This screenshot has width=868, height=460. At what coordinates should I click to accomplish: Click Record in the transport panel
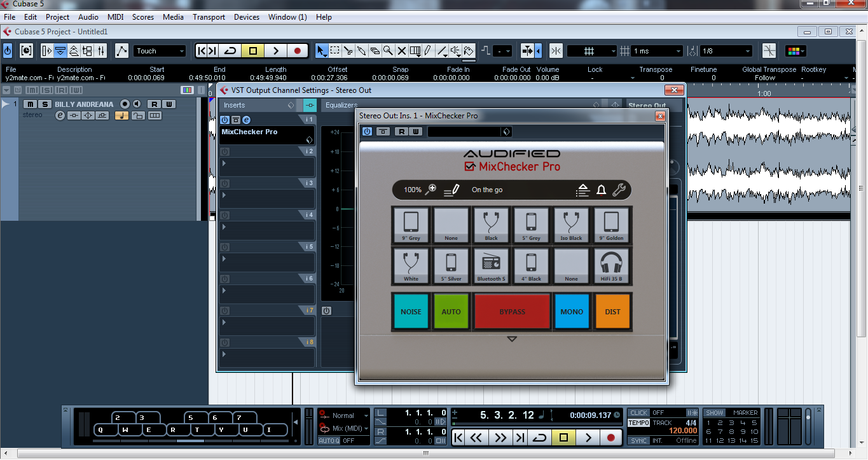(611, 438)
